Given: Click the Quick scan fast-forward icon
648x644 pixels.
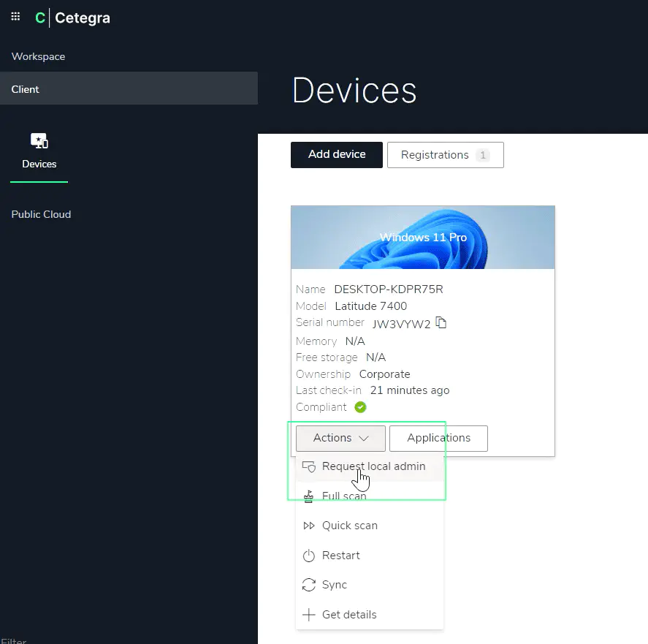Looking at the screenshot, I should click(x=308, y=526).
